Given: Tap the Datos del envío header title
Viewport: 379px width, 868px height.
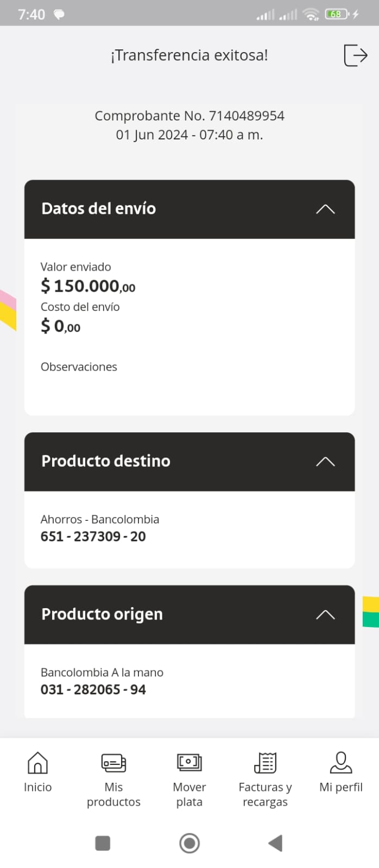Looking at the screenshot, I should tap(99, 209).
